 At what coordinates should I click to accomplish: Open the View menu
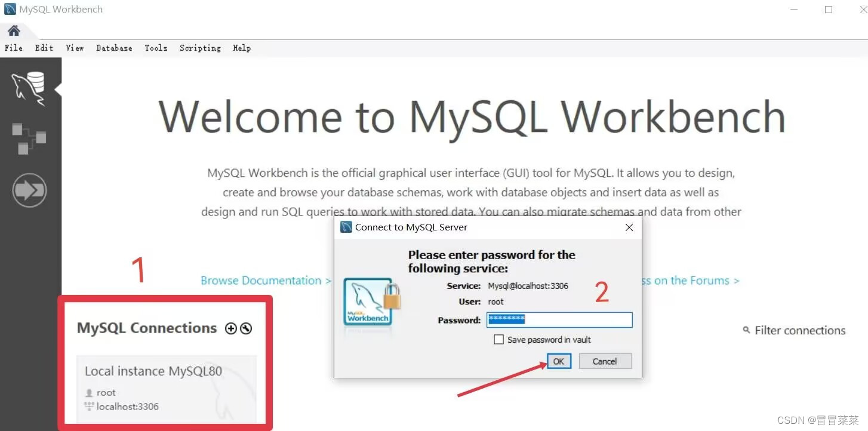pyautogui.click(x=75, y=48)
